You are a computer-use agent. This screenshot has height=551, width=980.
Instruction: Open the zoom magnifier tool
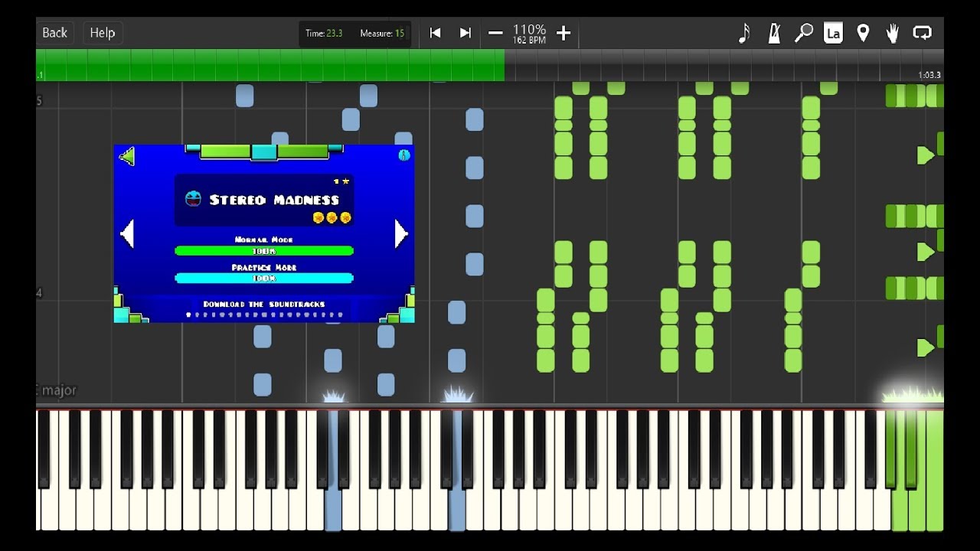tap(803, 33)
